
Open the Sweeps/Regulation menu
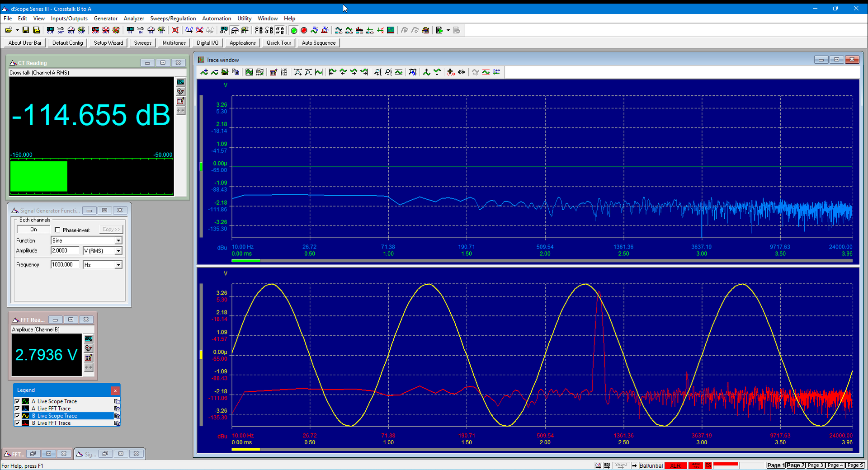pyautogui.click(x=173, y=19)
